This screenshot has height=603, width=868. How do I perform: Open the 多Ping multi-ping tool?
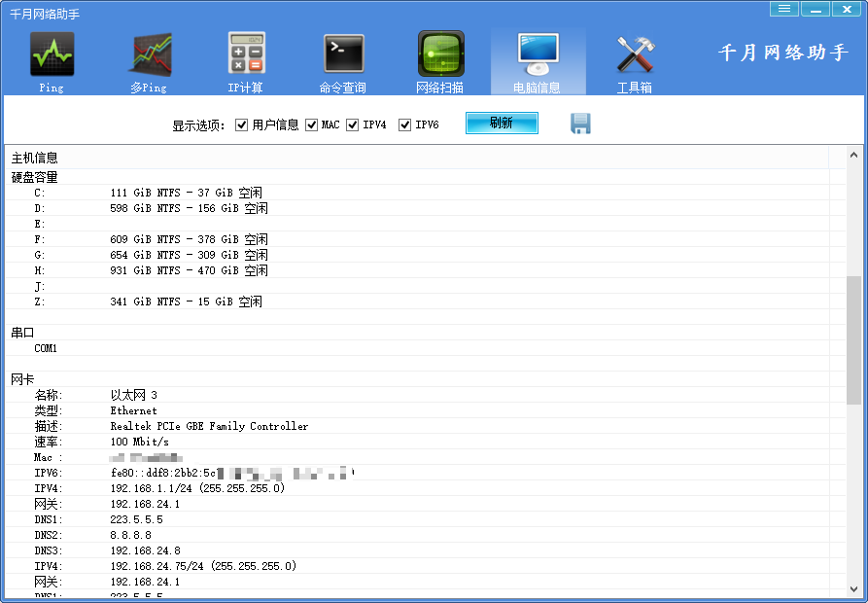[x=149, y=62]
